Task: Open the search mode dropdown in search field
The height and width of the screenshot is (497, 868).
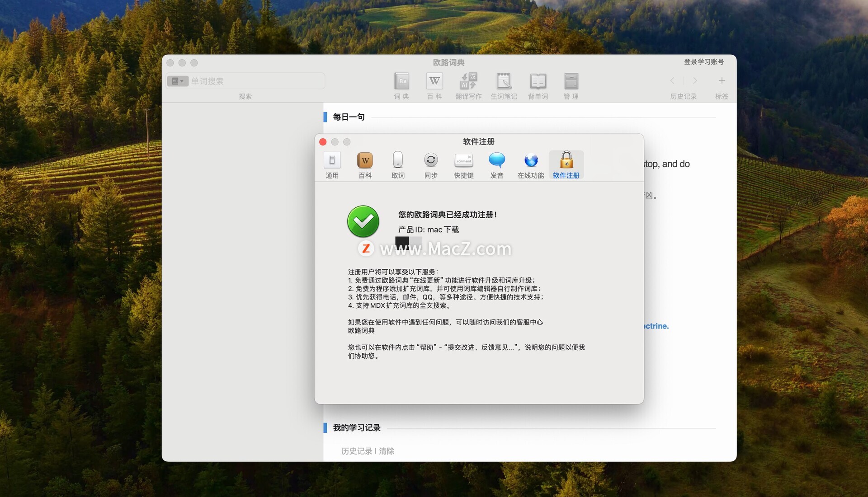Action: (178, 81)
